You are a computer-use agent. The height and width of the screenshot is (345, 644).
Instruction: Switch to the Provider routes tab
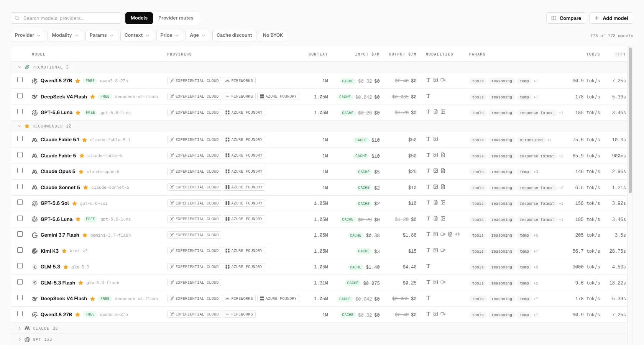[176, 18]
